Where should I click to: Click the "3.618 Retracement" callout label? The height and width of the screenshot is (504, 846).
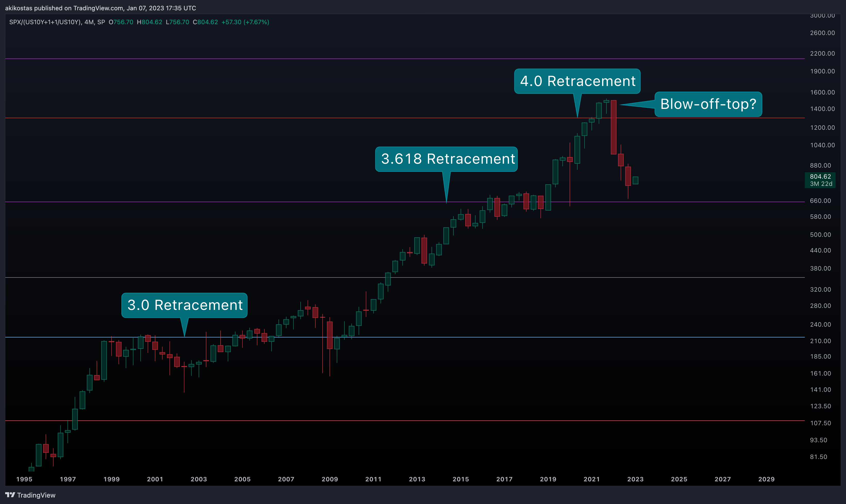(x=447, y=159)
